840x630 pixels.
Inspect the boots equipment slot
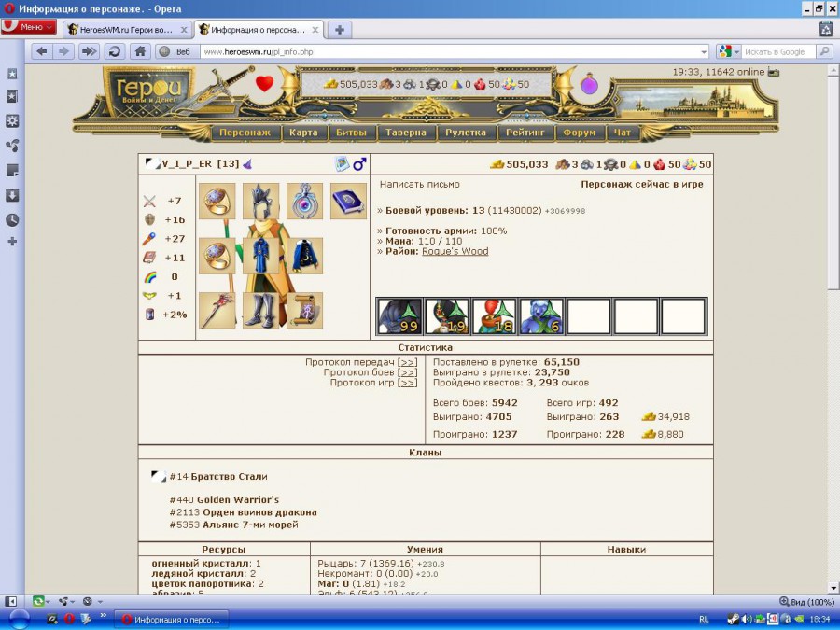click(x=261, y=310)
